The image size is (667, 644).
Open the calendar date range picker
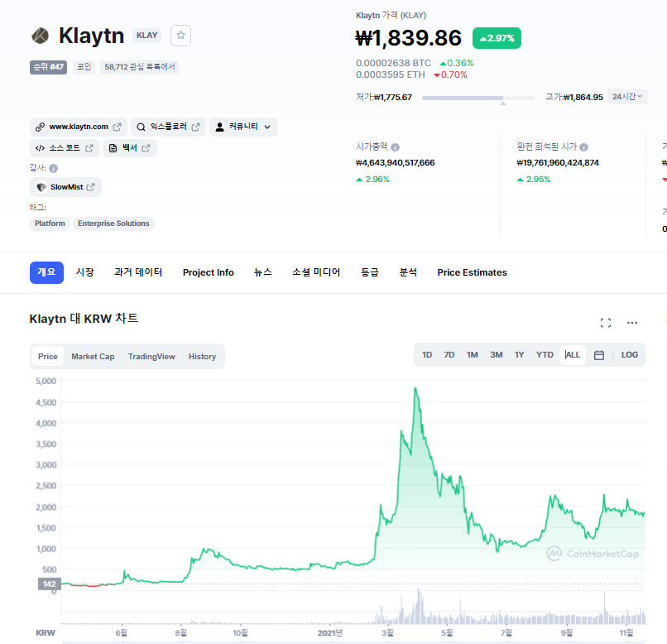[599, 355]
